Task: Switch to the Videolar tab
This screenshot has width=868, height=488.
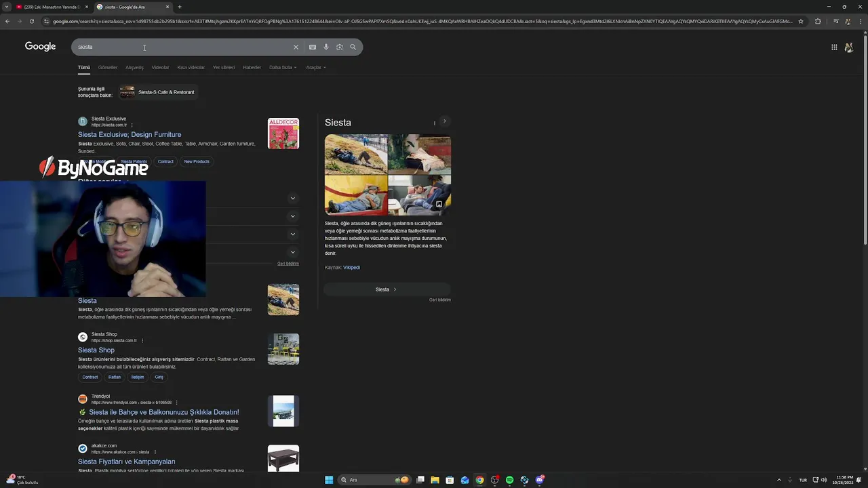Action: 160,67
